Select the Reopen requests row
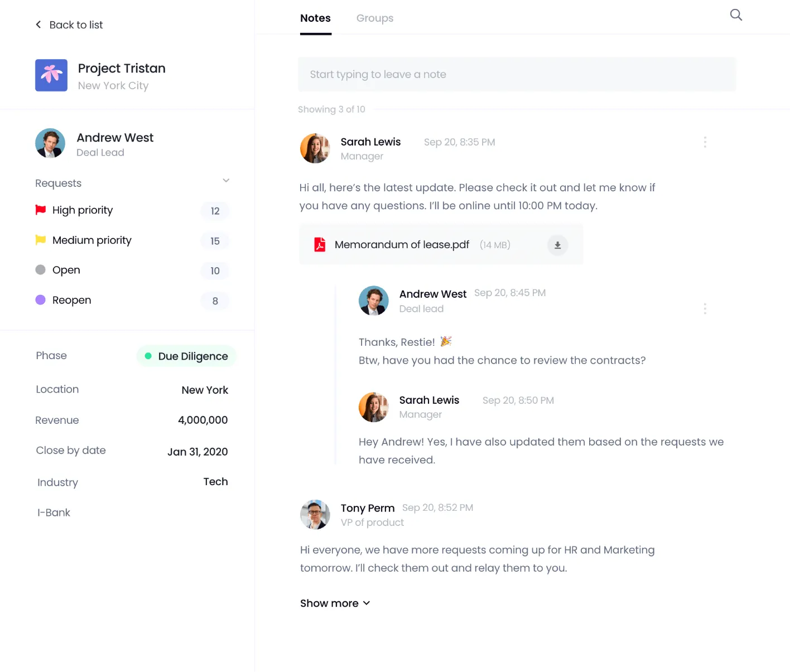Image resolution: width=790 pixels, height=672 pixels. [x=132, y=301]
